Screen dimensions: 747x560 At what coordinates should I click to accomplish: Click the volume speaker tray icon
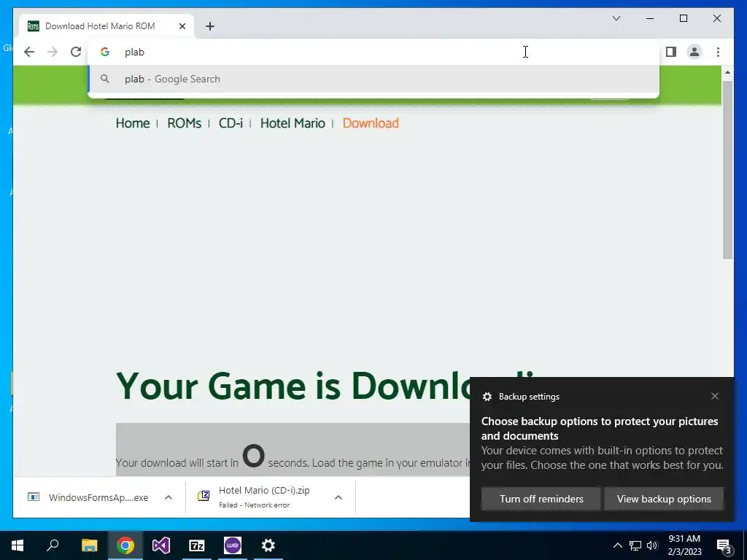coord(653,545)
